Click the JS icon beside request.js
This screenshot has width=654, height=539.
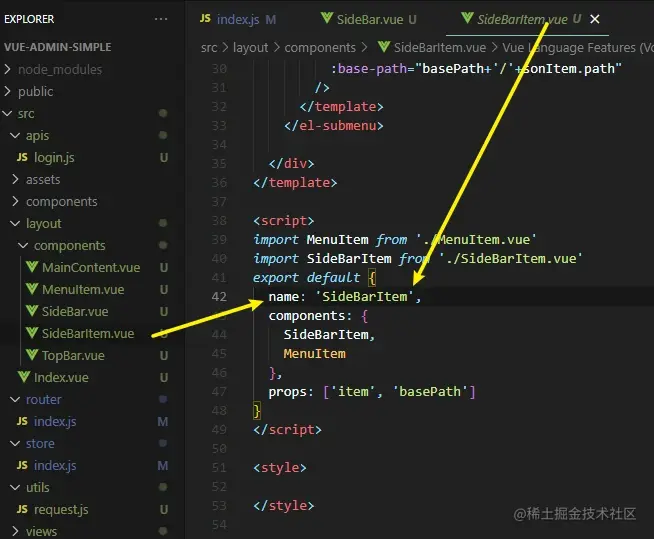pyautogui.click(x=22, y=509)
